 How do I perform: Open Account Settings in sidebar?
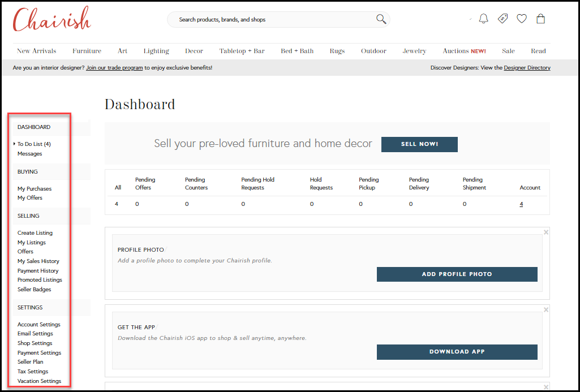[x=39, y=325]
